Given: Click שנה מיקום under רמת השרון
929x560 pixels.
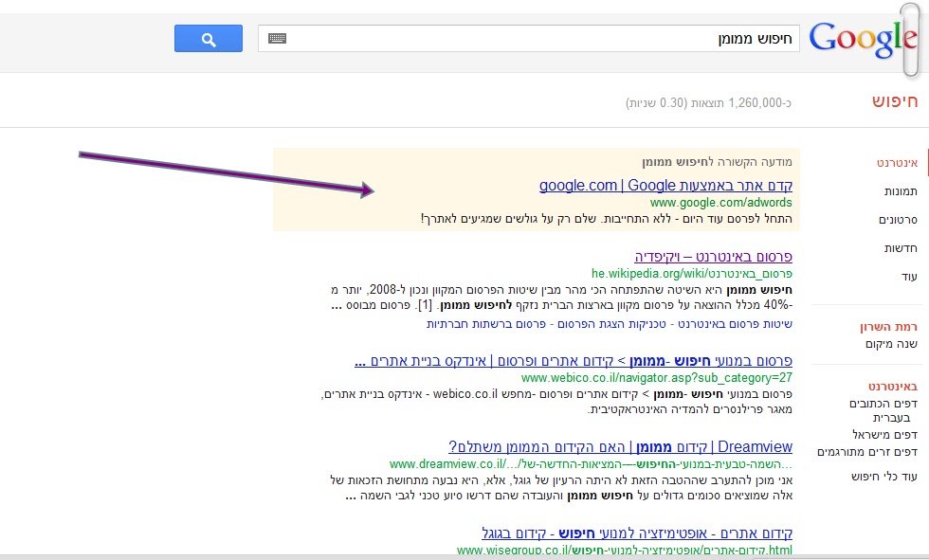Looking at the screenshot, I should coord(891,344).
